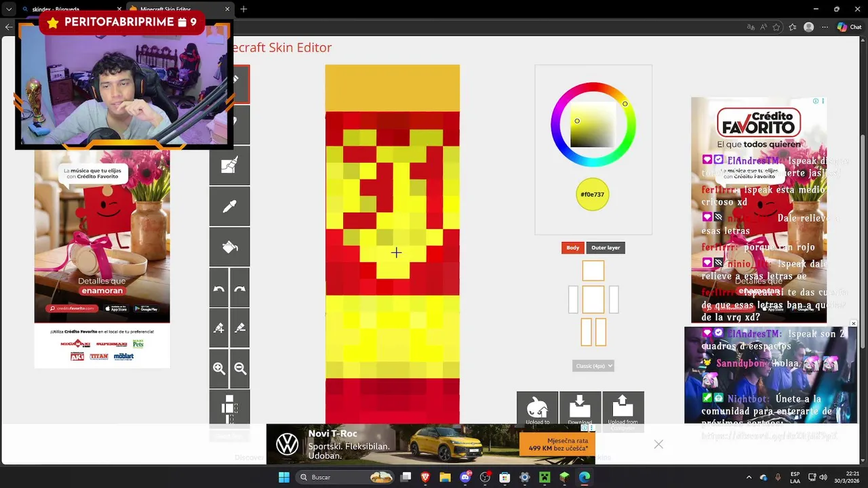Image resolution: width=868 pixels, height=488 pixels.
Task: Open Minecraft grass block icon in taskbar
Action: click(x=564, y=477)
